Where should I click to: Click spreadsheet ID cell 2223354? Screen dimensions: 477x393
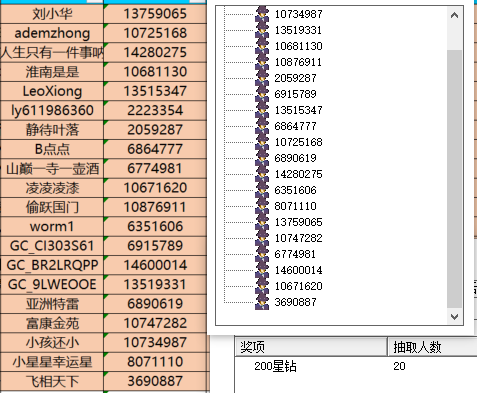click(155, 110)
